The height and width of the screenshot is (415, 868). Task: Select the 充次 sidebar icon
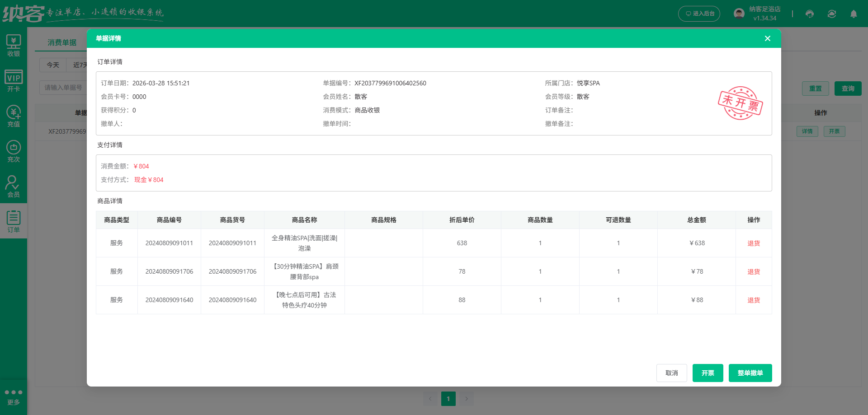pos(14,150)
